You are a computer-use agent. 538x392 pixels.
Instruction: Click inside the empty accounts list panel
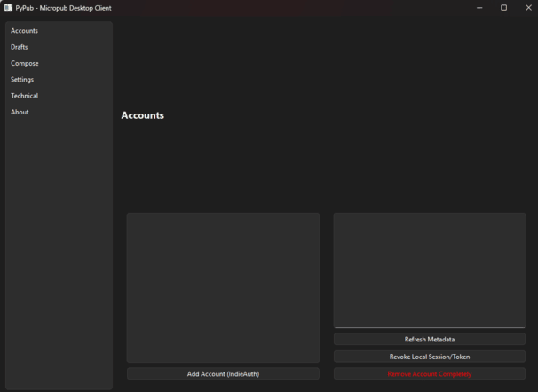[x=223, y=286]
